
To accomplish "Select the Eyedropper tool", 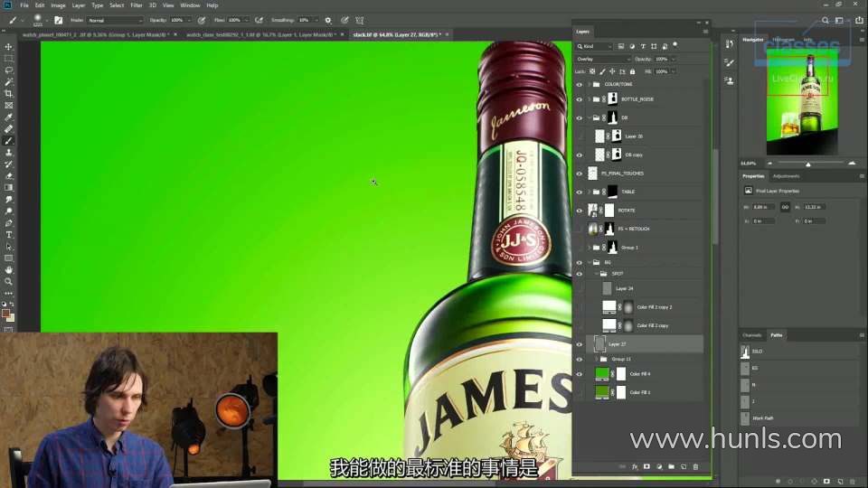I will pyautogui.click(x=9, y=117).
